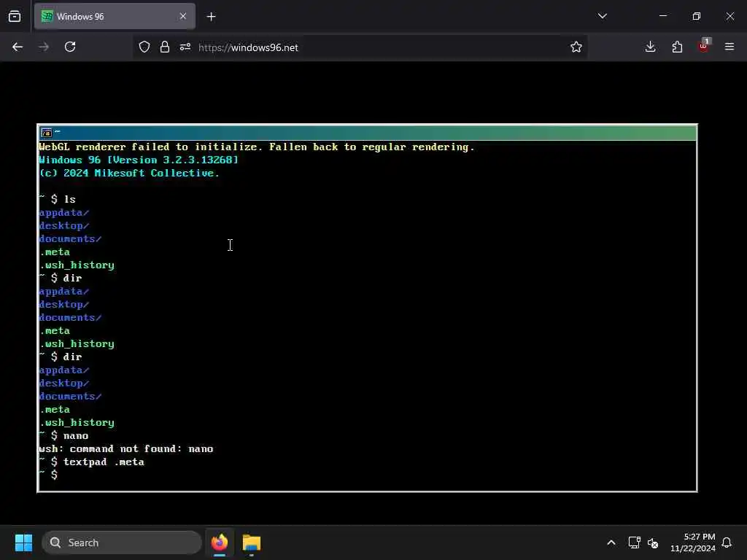Minimize the Firefox window

tap(662, 16)
